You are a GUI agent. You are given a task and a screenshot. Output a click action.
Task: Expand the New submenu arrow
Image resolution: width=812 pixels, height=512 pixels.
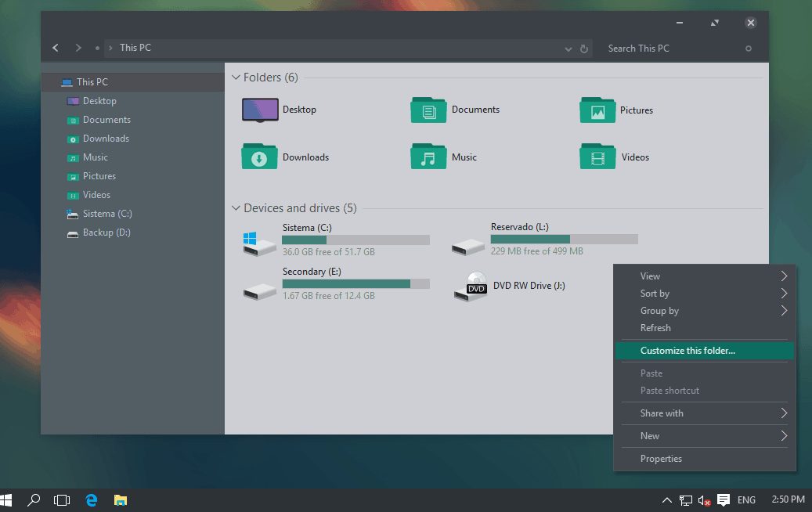(x=784, y=435)
